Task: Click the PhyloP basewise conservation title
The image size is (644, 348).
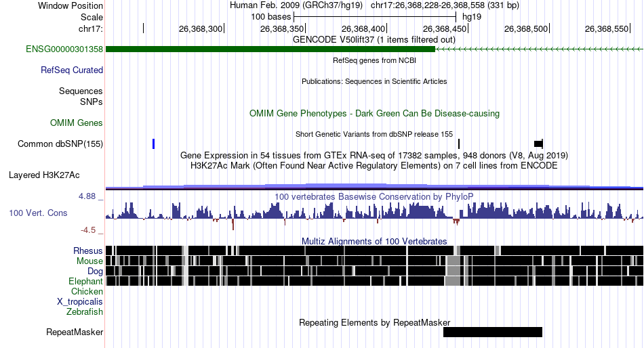Action: [374, 196]
